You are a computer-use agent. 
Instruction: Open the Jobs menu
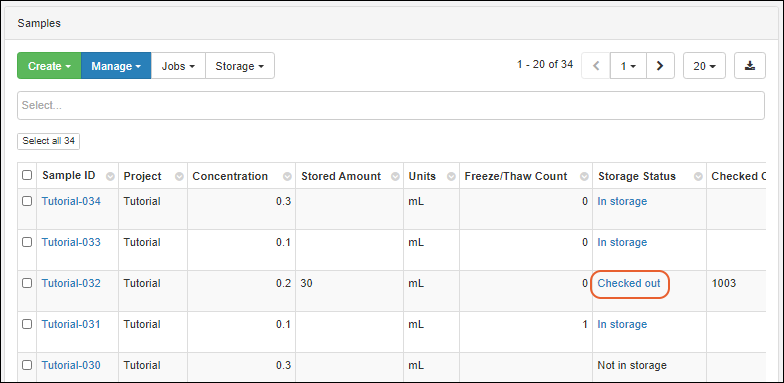178,66
